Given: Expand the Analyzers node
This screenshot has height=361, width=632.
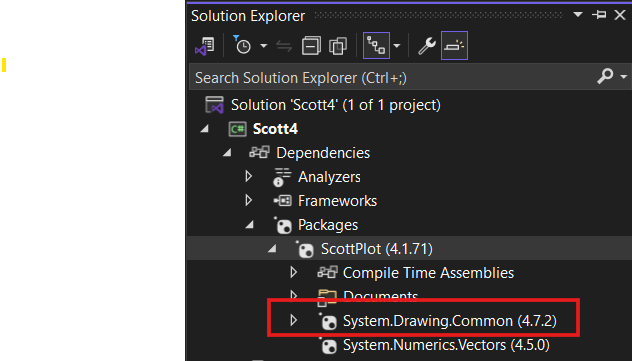Looking at the screenshot, I should coord(249,176).
